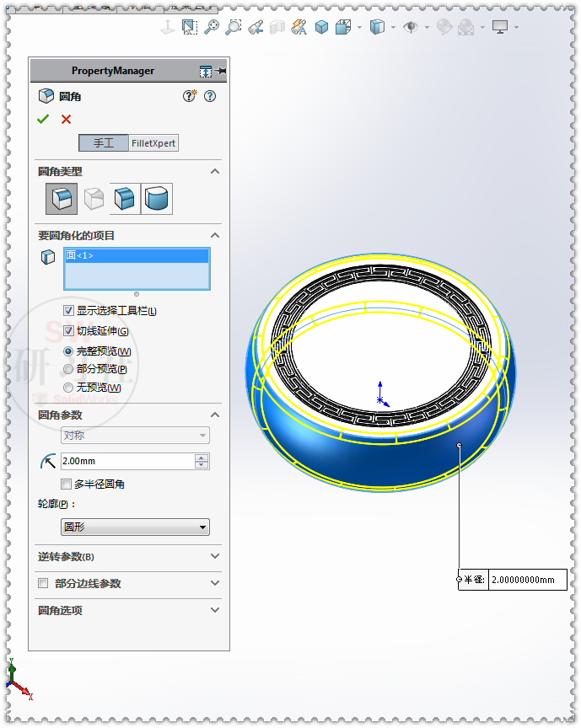Viewport: 581px width, 728px height.
Task: Click the Previous View icon
Action: point(256,28)
